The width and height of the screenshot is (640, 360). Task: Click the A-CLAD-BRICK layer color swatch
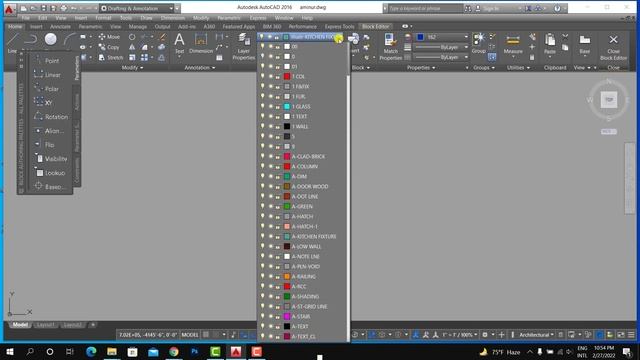pos(287,156)
